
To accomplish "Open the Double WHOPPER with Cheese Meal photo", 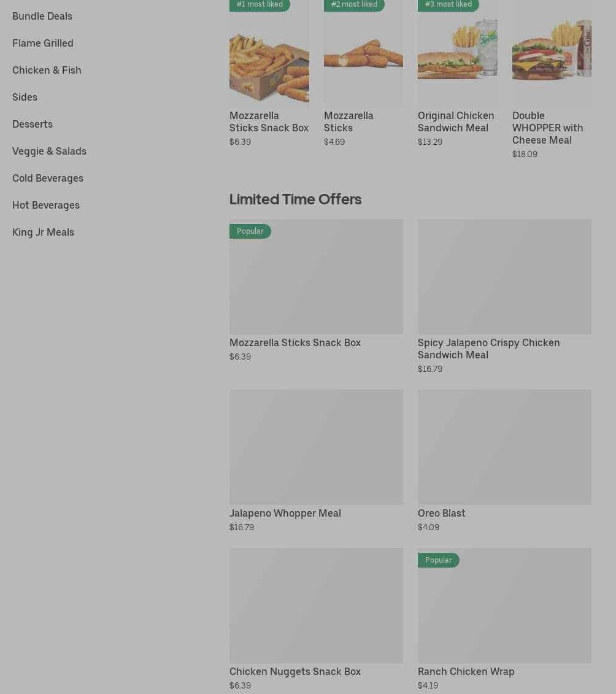I will [x=552, y=58].
